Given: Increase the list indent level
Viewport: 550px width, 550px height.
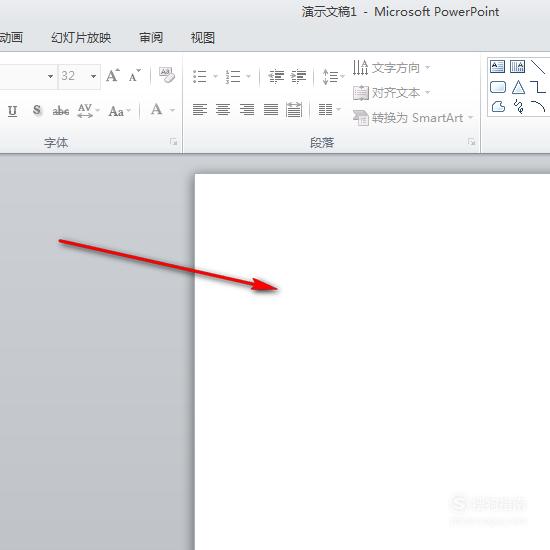Looking at the screenshot, I should (299, 76).
